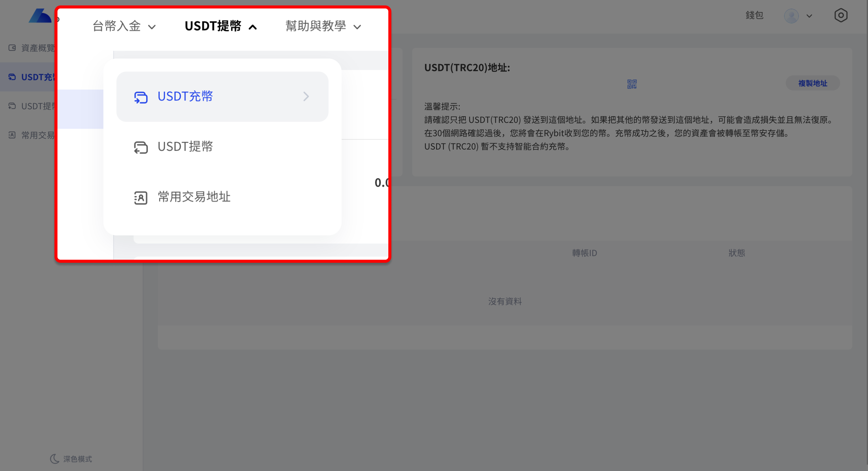The width and height of the screenshot is (868, 471).
Task: Click the withdraw icon beside USDT提幣 in the popup menu
Action: (x=141, y=147)
